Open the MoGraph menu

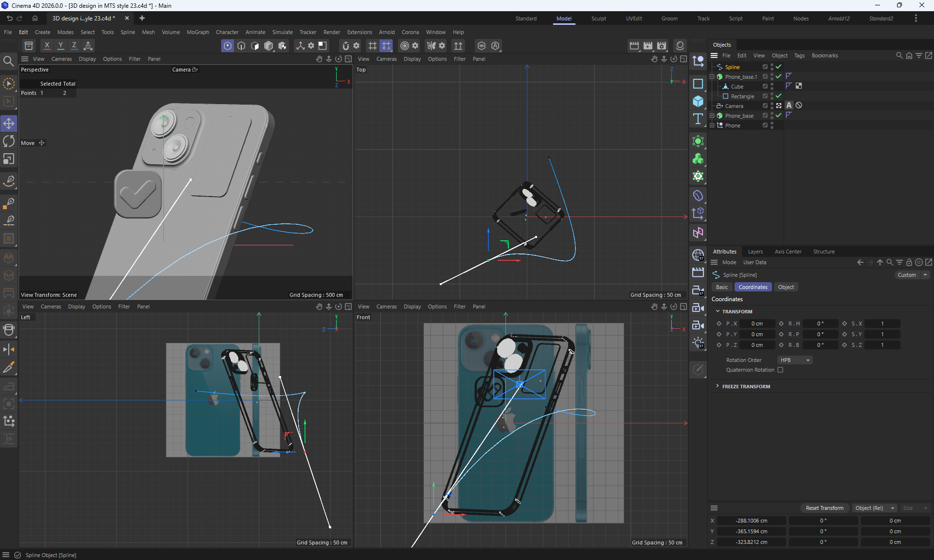198,32
